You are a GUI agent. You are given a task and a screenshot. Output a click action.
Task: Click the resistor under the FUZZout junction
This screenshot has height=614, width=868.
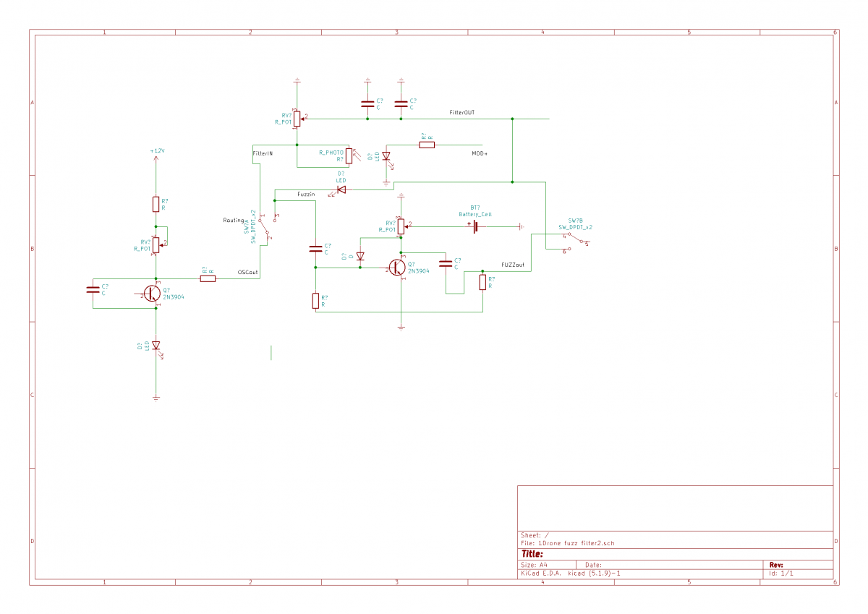click(x=482, y=283)
